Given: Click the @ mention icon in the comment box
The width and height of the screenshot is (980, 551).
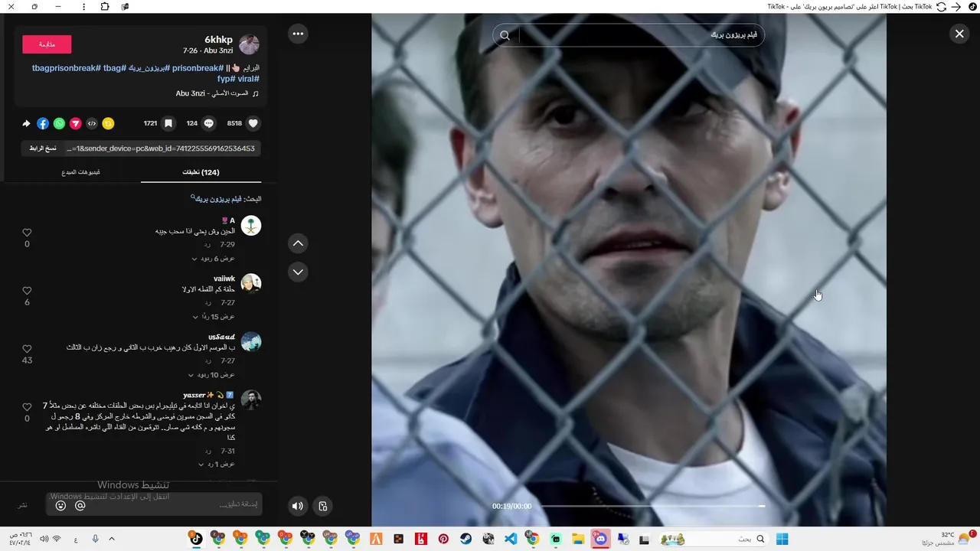Looking at the screenshot, I should pyautogui.click(x=80, y=505).
